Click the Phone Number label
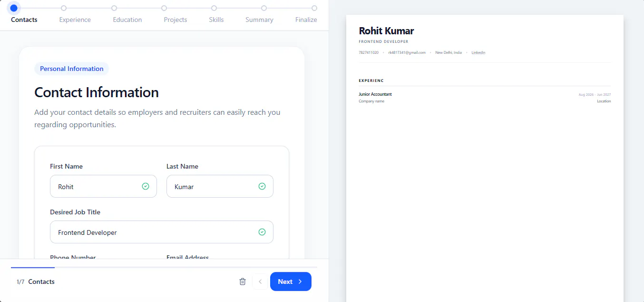Viewport: 644px width, 302px height. pos(73,257)
